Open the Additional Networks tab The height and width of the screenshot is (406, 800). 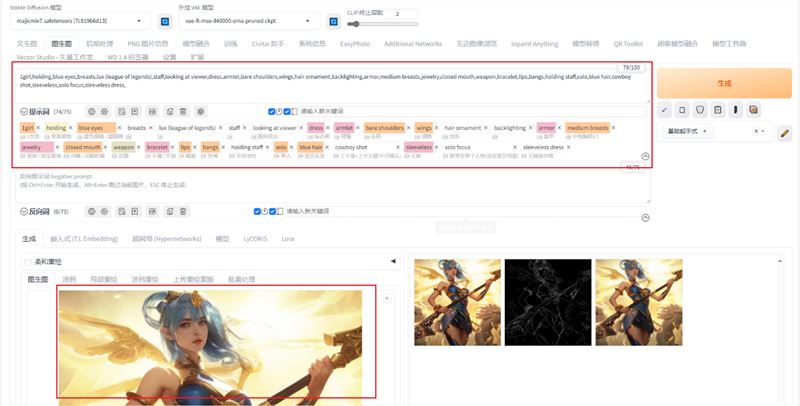(413, 44)
